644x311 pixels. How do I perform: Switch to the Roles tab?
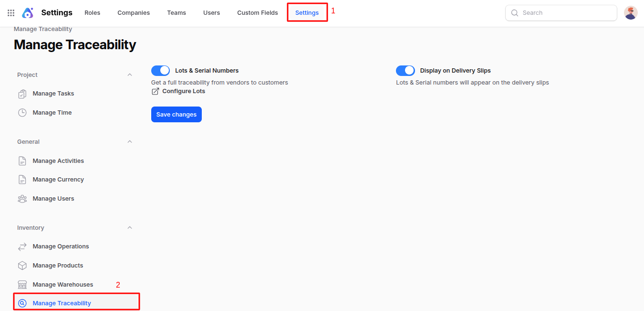93,13
